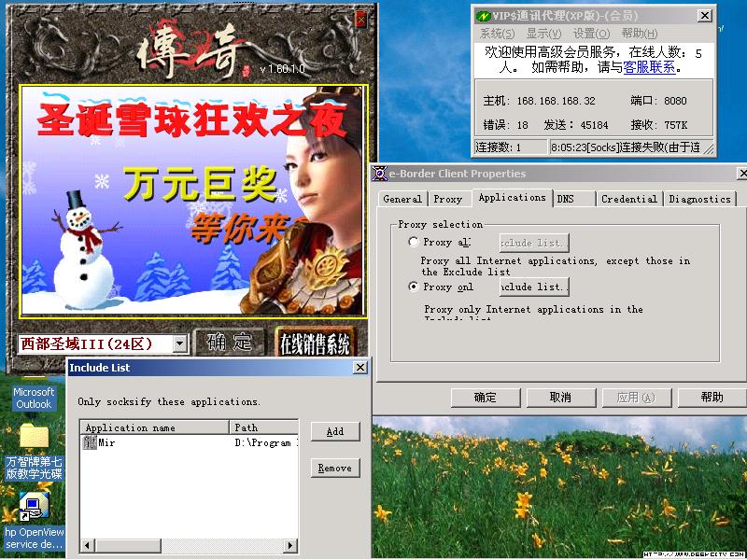Open the 帮助(H) menu
The height and width of the screenshot is (560, 747).
[640, 34]
